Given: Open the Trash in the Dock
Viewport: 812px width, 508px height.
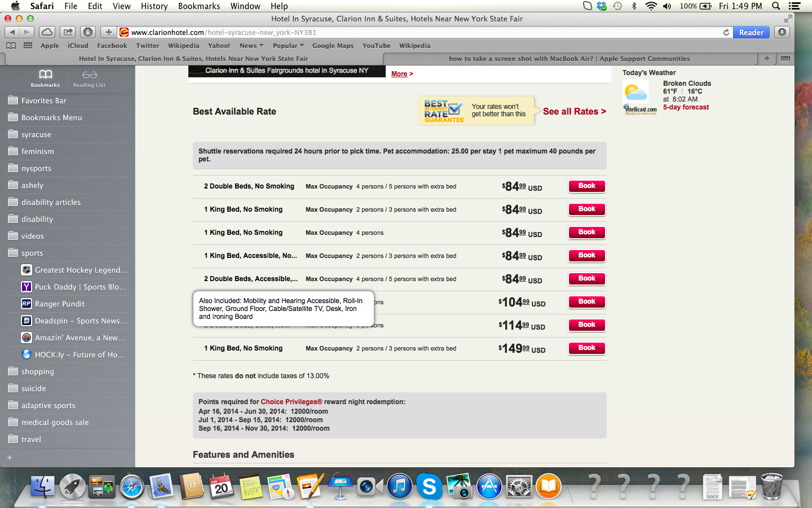Looking at the screenshot, I should click(x=771, y=486).
